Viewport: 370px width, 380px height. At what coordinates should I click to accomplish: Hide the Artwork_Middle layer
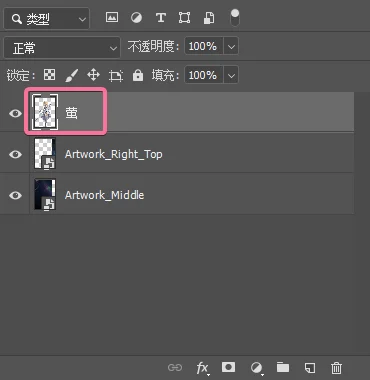point(15,195)
